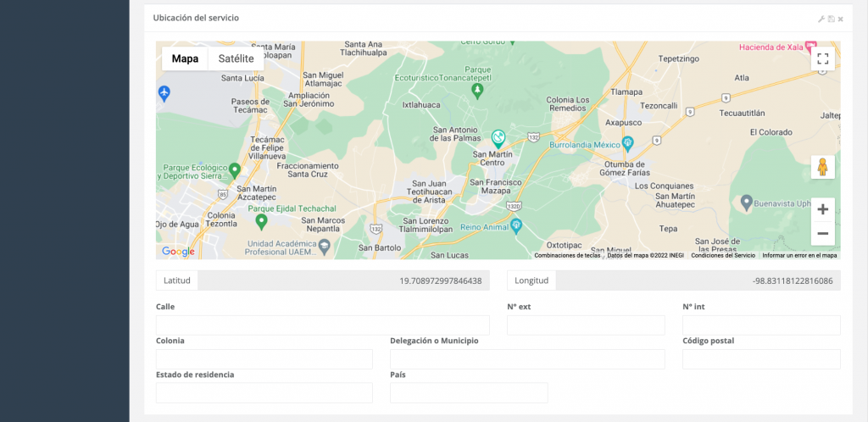This screenshot has width=868, height=422.
Task: Click Informar un error en el mapa
Action: coord(799,256)
